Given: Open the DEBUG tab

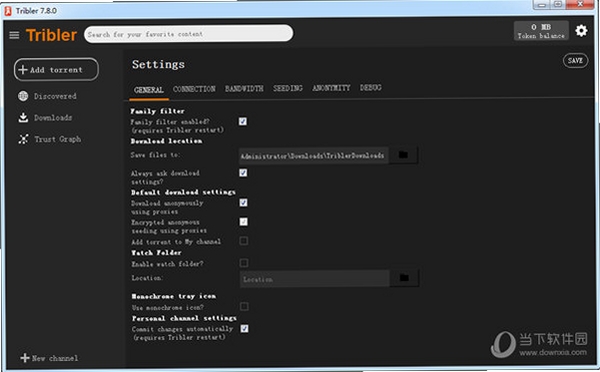Looking at the screenshot, I should pos(370,88).
